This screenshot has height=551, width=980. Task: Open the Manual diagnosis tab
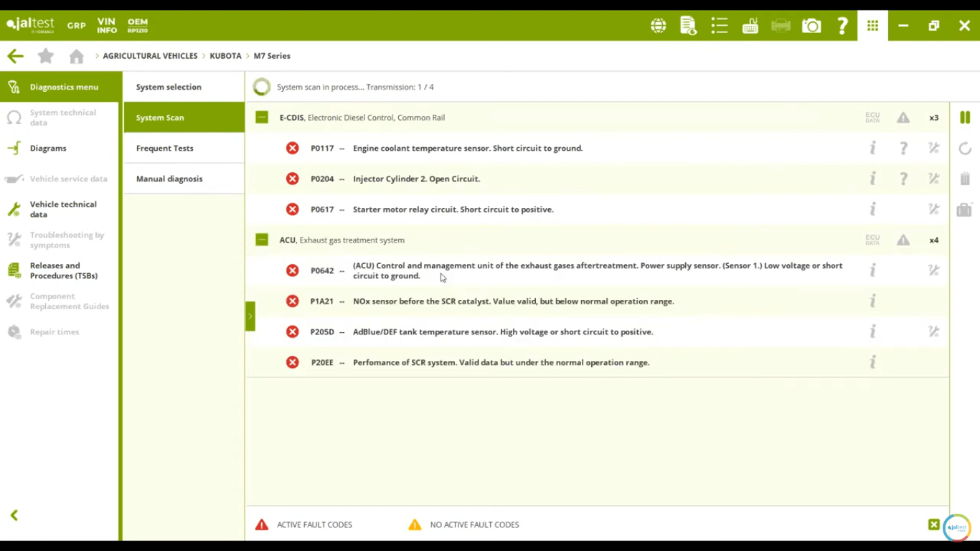pos(184,179)
